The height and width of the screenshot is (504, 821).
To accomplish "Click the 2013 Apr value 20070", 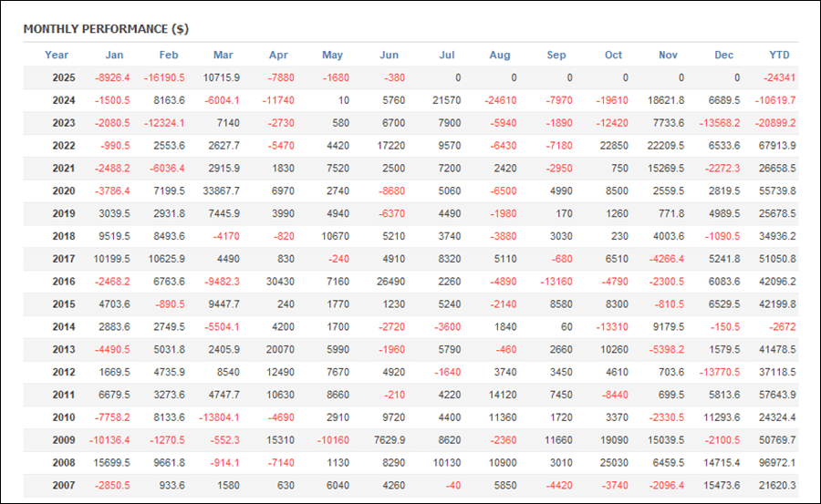I will (x=280, y=349).
